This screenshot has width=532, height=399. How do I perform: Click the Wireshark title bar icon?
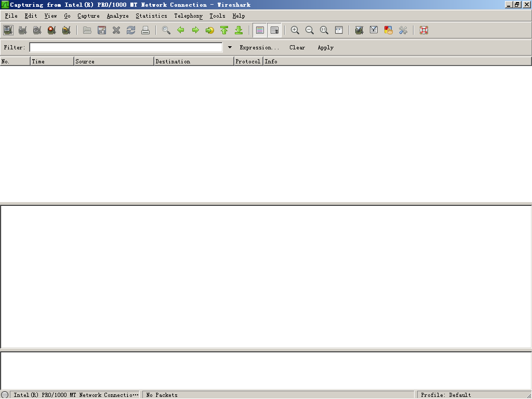pos(5,5)
